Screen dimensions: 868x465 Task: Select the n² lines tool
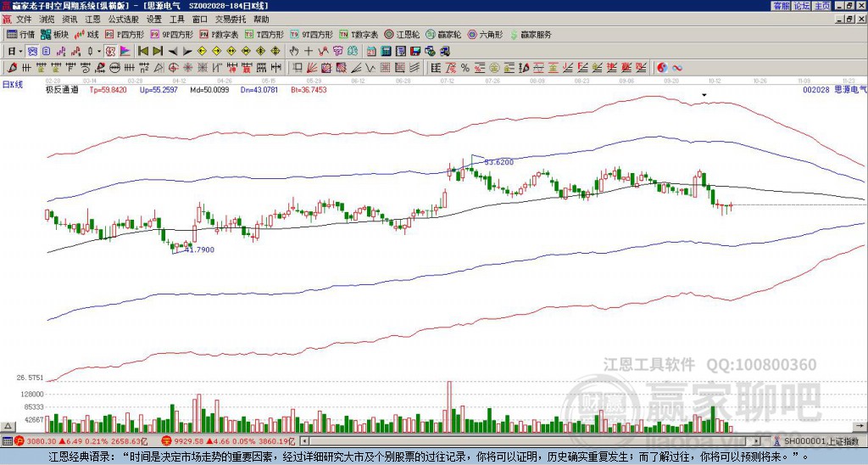[144, 68]
